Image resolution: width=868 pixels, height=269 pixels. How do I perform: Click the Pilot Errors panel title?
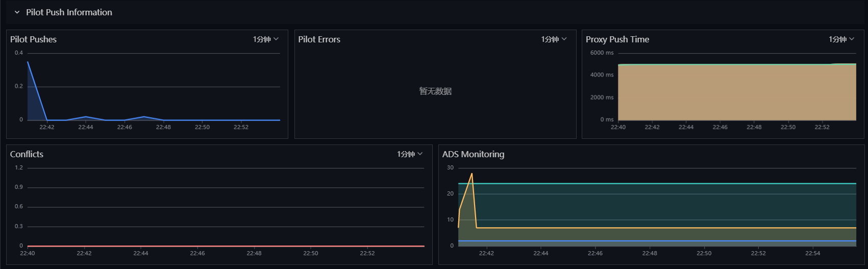[319, 39]
